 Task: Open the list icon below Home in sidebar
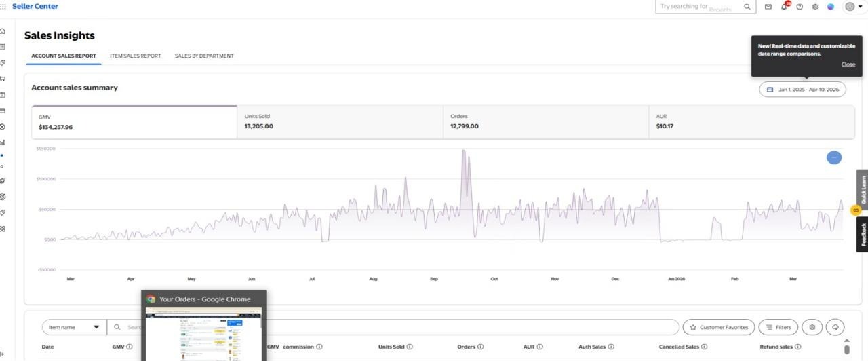pyautogui.click(x=3, y=47)
